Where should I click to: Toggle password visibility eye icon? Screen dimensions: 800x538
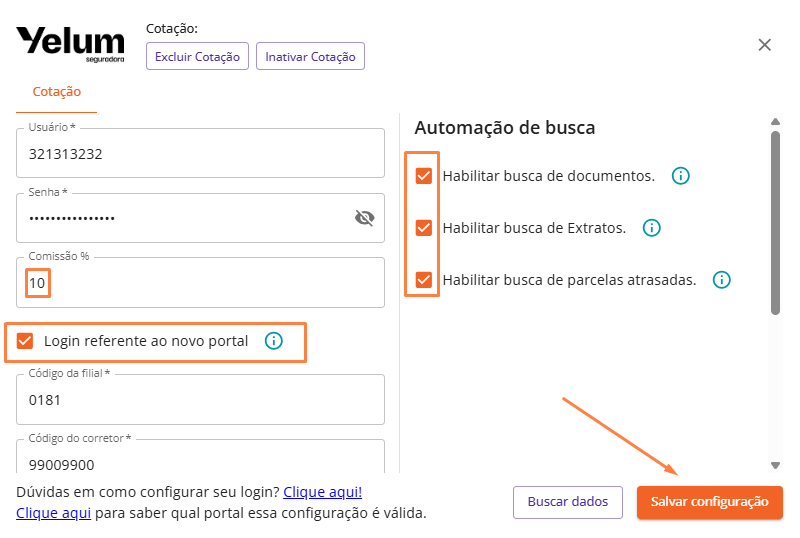point(364,218)
